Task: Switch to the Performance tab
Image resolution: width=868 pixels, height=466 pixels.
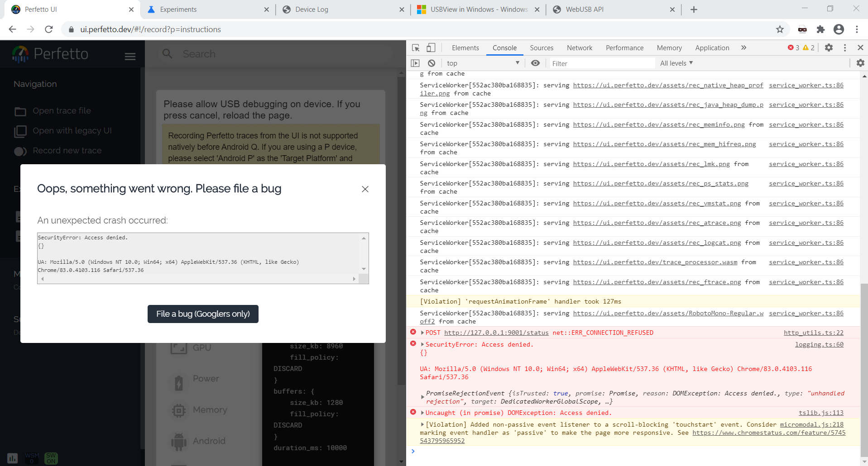Action: click(624, 48)
